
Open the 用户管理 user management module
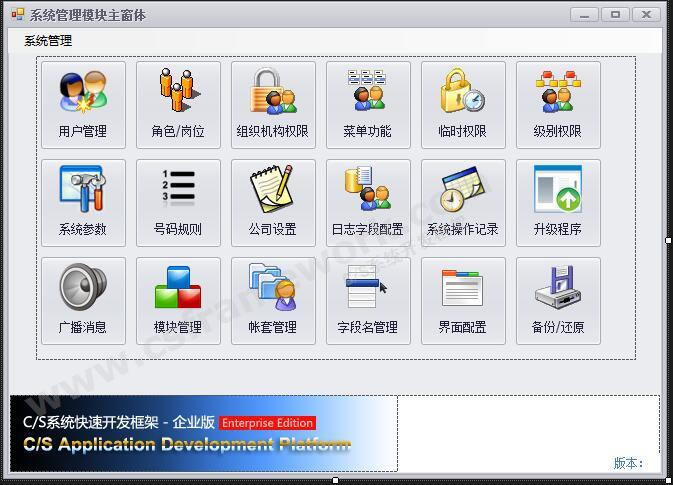click(83, 104)
